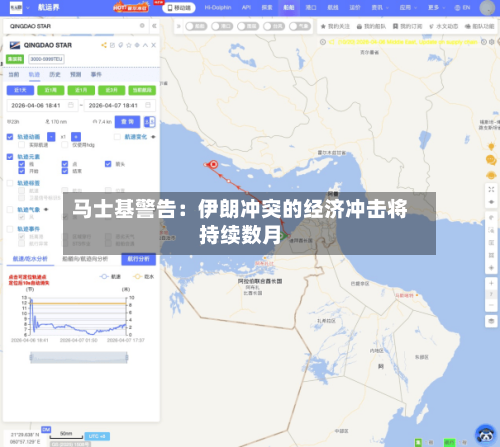Select the 船艏向/航迹向分析 chart tab
Image resolution: width=500 pixels, height=447 pixels.
(85, 259)
